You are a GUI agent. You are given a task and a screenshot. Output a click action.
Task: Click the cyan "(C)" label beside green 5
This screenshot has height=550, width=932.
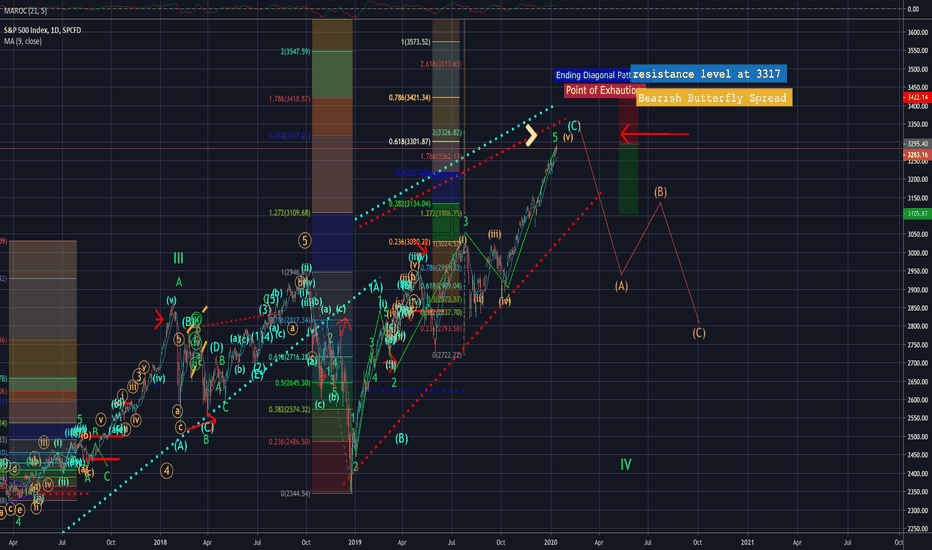[x=574, y=125]
